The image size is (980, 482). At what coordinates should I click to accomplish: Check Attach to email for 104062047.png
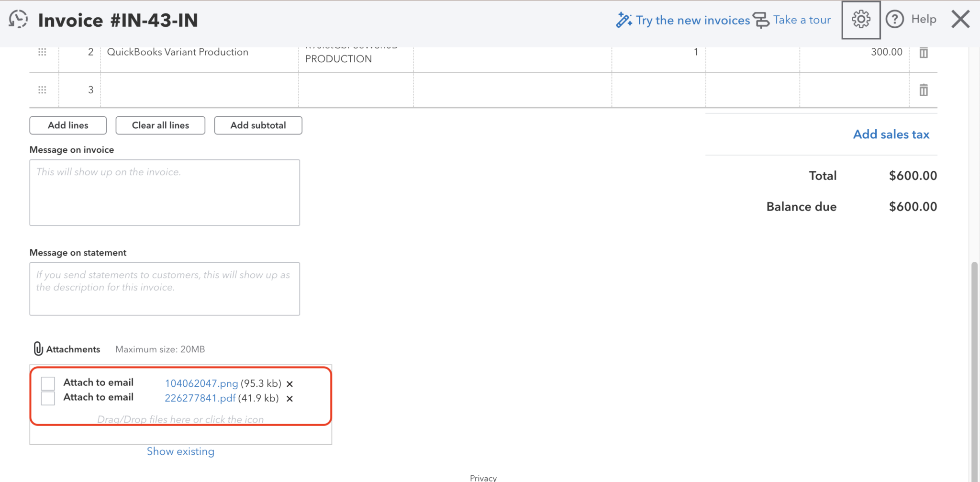click(x=48, y=383)
